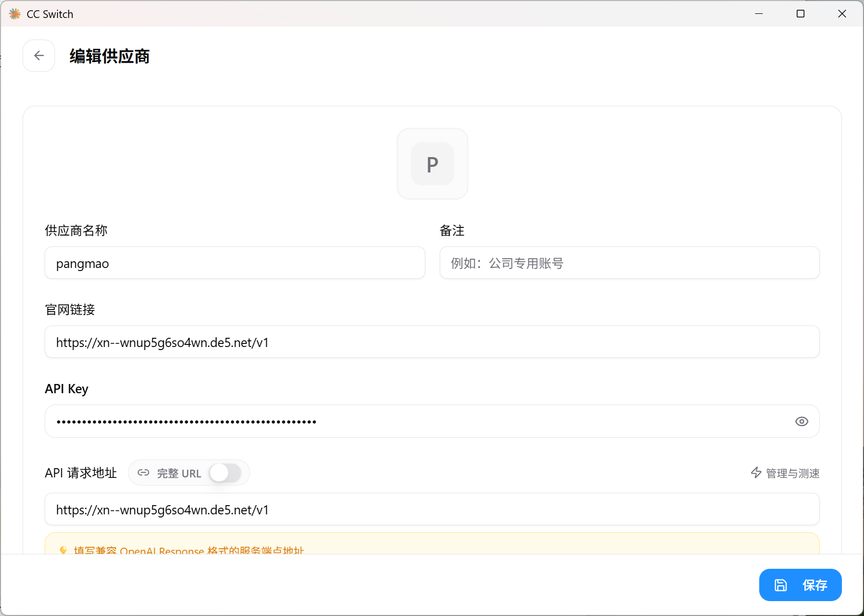Click the API Key label
The width and height of the screenshot is (864, 616).
66,389
